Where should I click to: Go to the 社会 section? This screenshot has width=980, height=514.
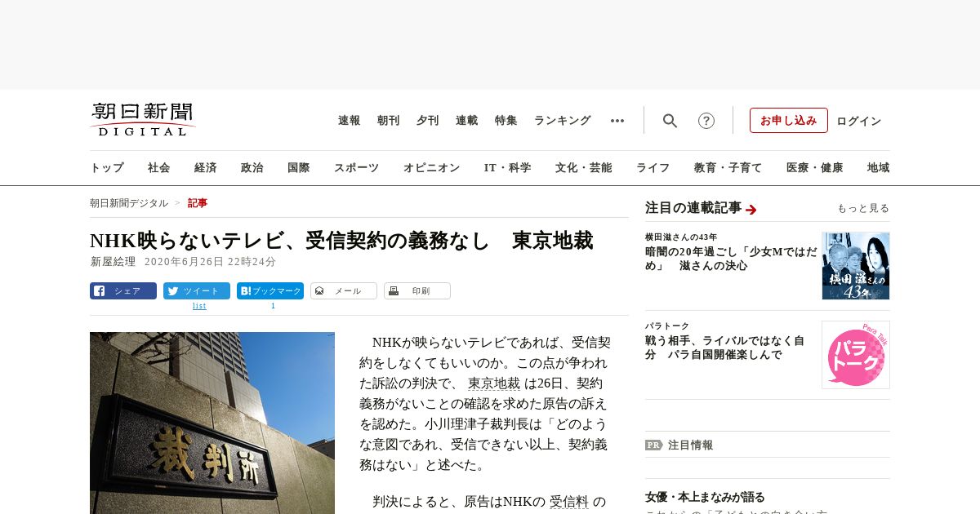159,168
